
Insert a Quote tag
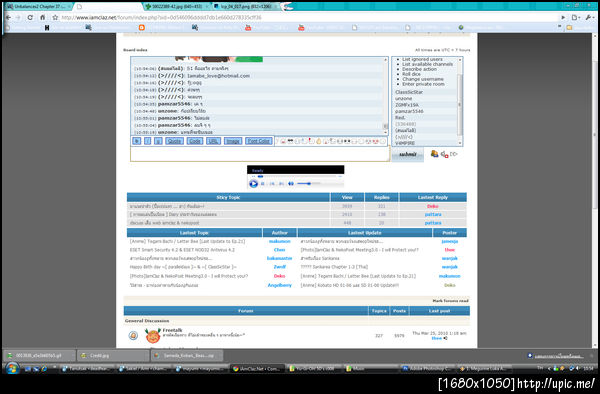[174, 141]
